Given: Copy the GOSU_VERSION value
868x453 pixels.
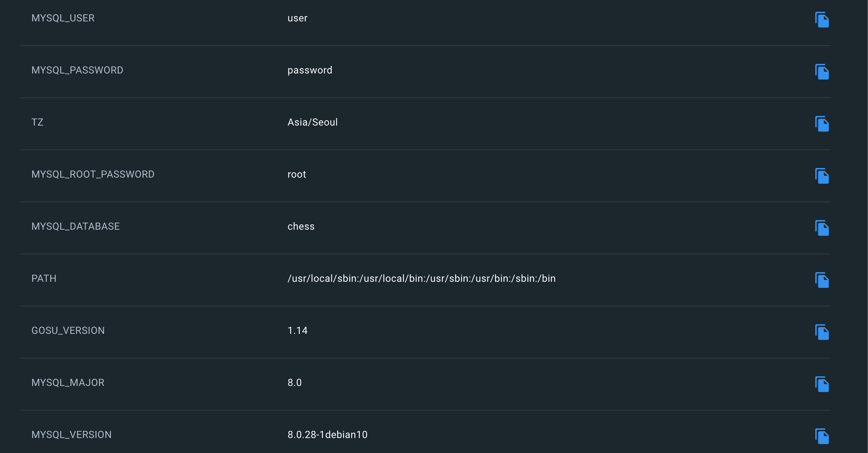Looking at the screenshot, I should [822, 332].
